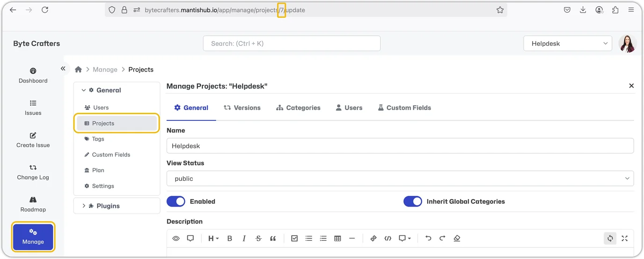This screenshot has height=259, width=644.
Task: Open Create Issue in the sidebar
Action: coord(33,140)
